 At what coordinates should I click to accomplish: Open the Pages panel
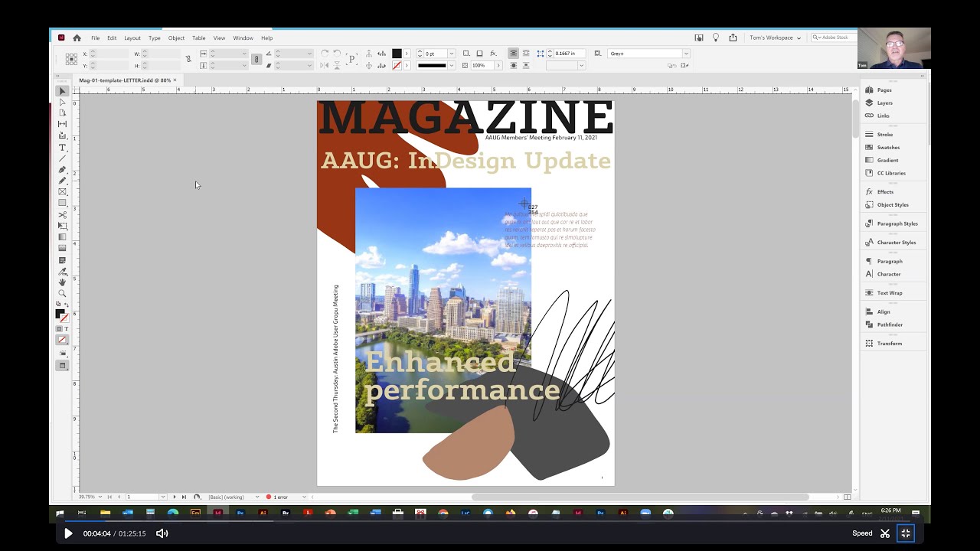coord(885,90)
